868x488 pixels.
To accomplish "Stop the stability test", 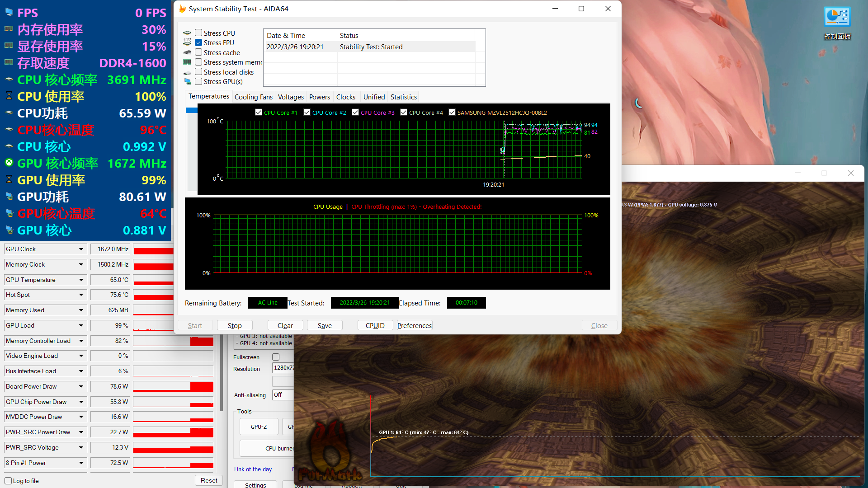I will pyautogui.click(x=235, y=325).
